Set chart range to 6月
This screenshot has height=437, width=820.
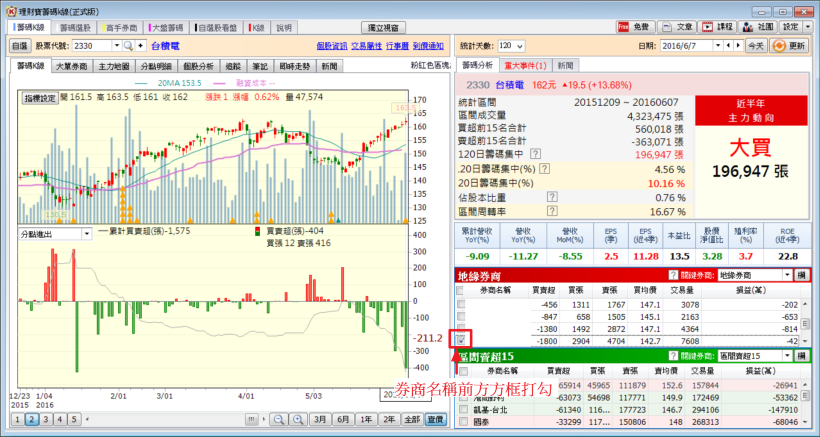tap(343, 419)
